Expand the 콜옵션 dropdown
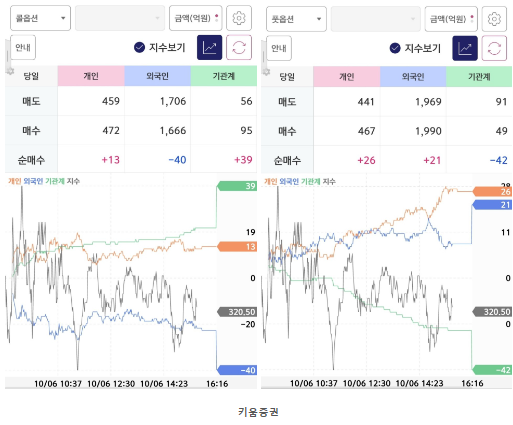Screen dimensions: 513x425 [40, 18]
